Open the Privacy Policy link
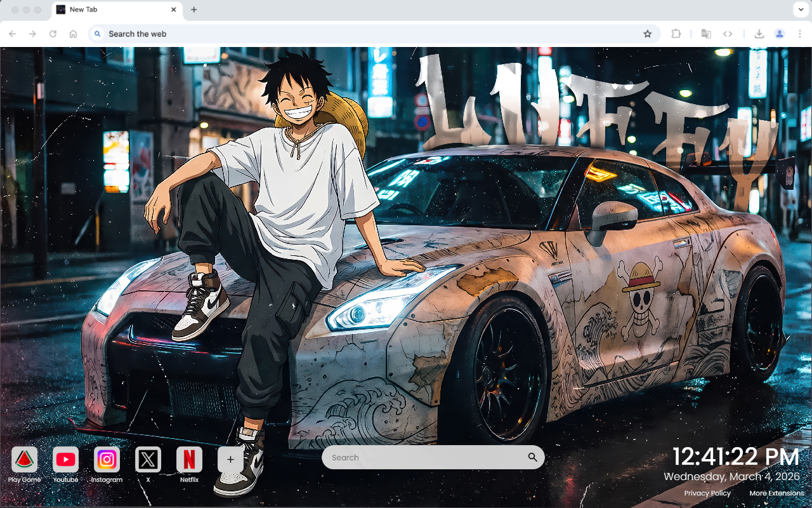This screenshot has height=508, width=812. (707, 493)
